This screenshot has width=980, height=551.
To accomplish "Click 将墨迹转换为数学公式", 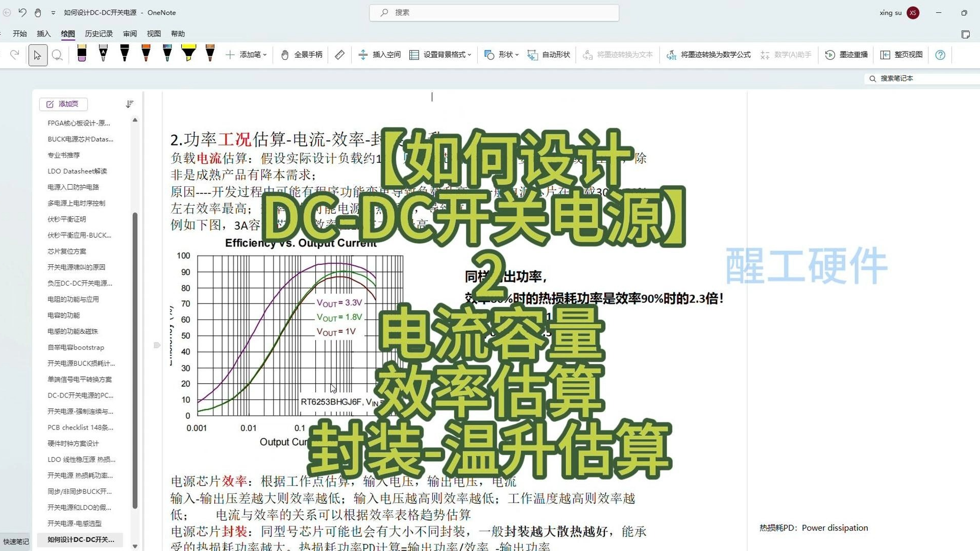I will pyautogui.click(x=708, y=55).
